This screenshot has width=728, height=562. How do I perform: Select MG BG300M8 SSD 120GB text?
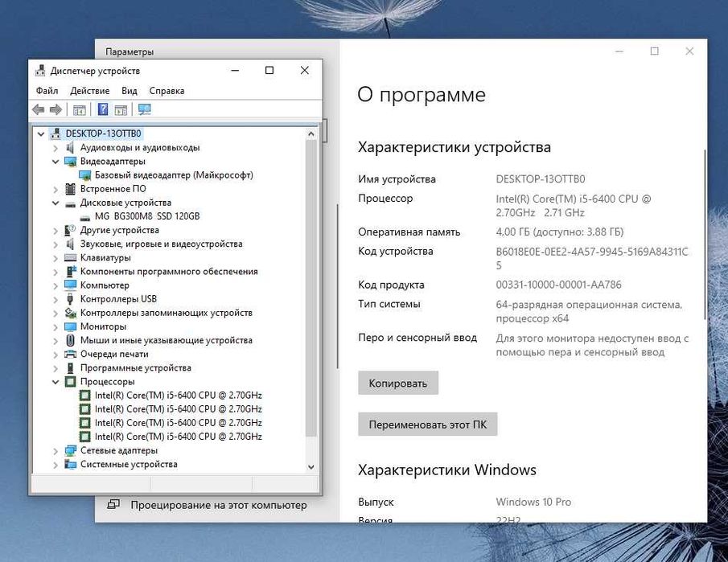coord(147,216)
